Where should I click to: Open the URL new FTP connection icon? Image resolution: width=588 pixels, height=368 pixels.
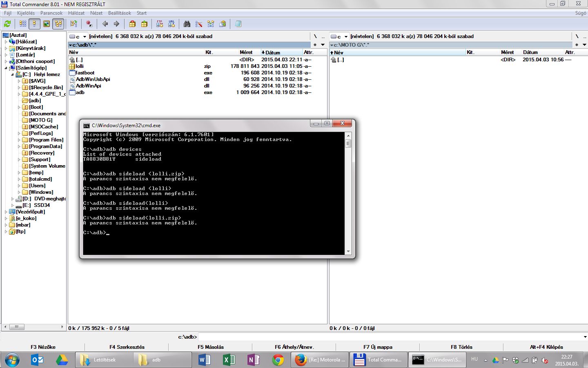click(171, 24)
